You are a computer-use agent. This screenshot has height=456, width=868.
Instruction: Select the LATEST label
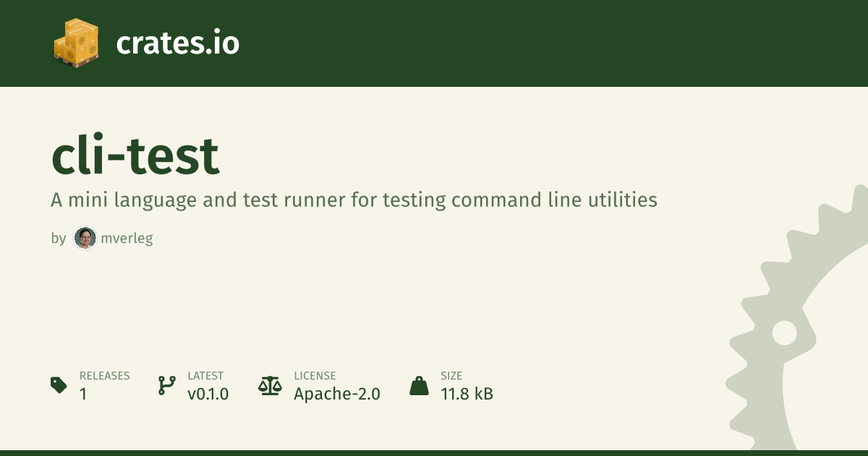205,376
